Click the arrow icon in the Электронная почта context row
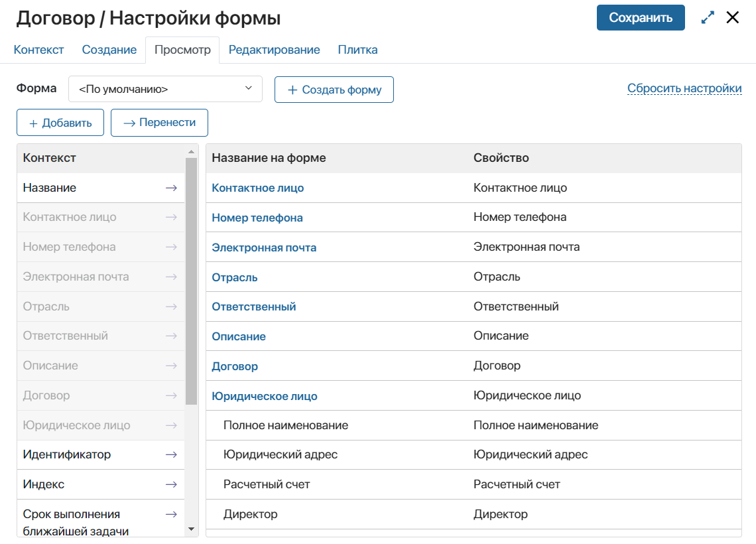The image size is (756, 544). click(x=171, y=277)
